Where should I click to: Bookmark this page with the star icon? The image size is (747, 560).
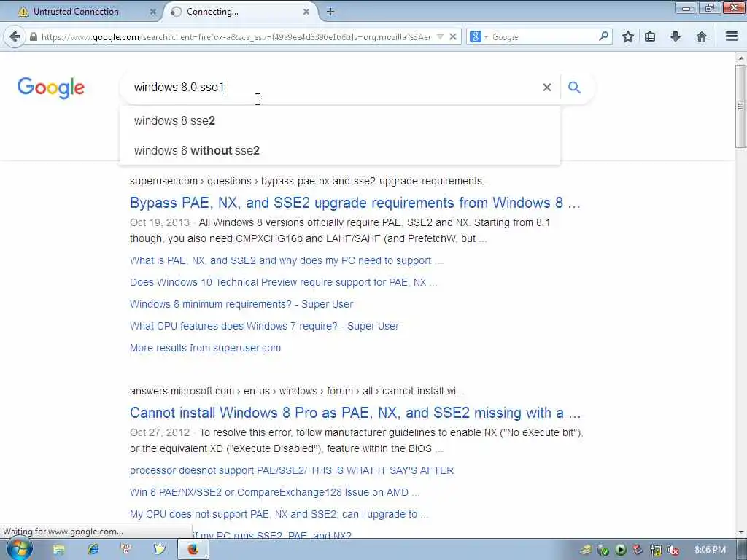[628, 36]
